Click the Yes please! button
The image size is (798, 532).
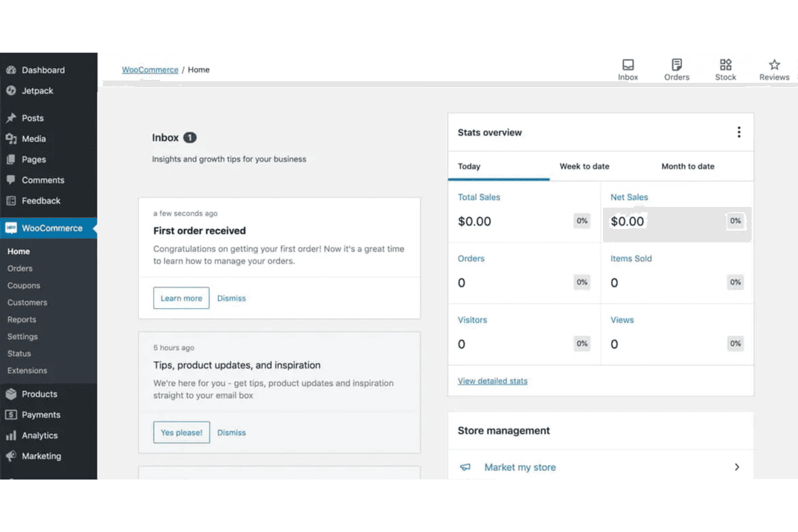tap(181, 433)
